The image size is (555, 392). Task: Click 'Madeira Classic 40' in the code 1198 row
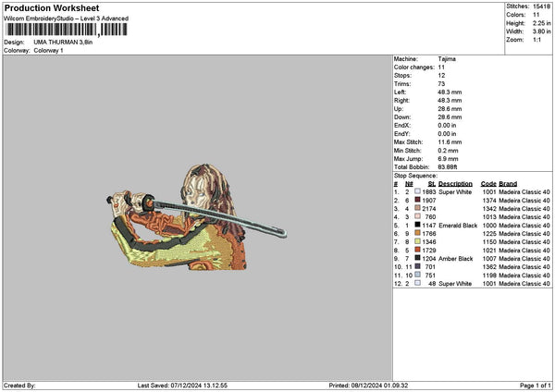524,276
